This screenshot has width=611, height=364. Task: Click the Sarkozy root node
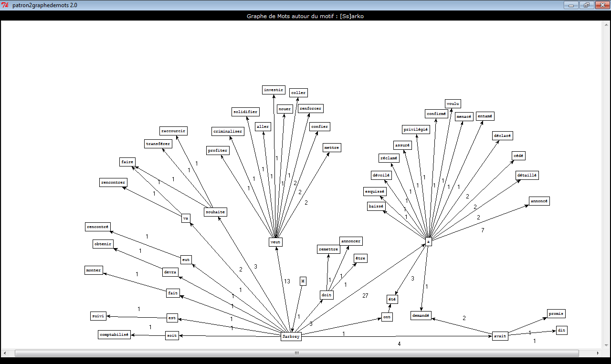[291, 336]
